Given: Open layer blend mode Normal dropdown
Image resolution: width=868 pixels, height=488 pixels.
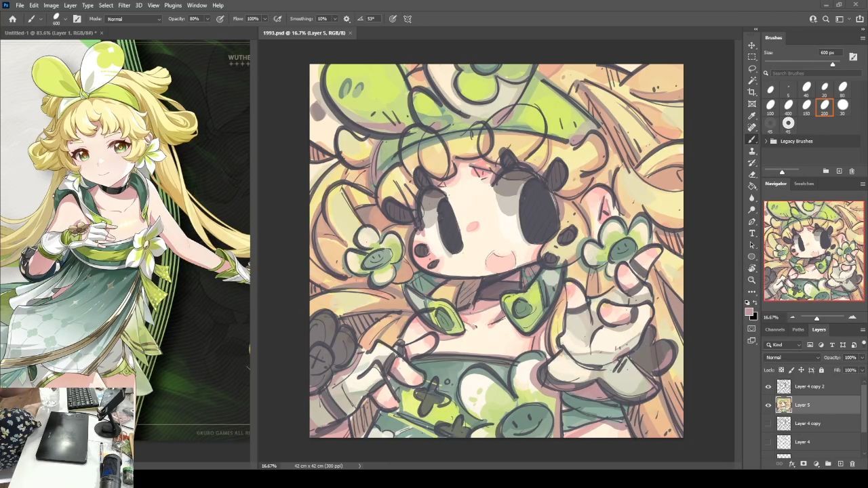Looking at the screenshot, I should [x=792, y=357].
